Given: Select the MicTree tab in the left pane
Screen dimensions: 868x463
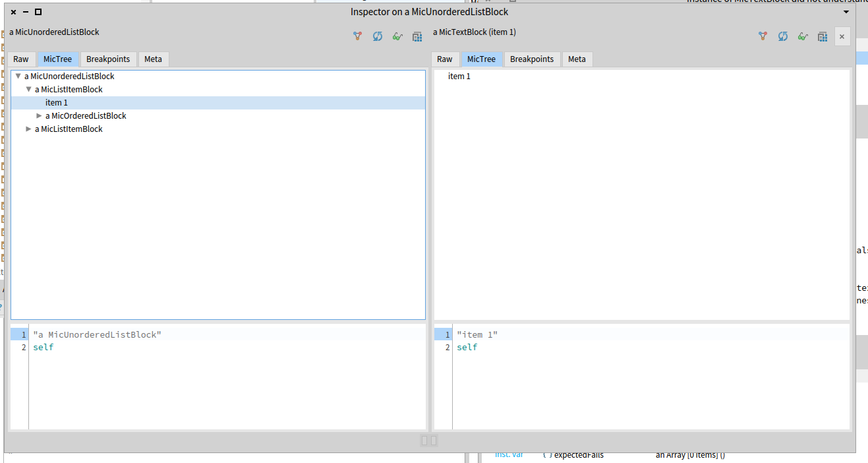Looking at the screenshot, I should click(57, 59).
